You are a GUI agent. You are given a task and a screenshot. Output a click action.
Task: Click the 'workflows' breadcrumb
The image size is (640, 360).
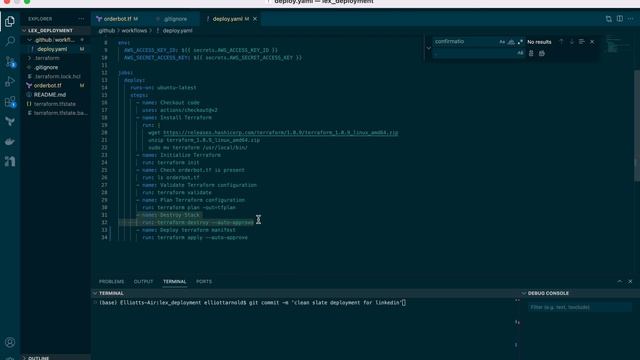pos(134,31)
